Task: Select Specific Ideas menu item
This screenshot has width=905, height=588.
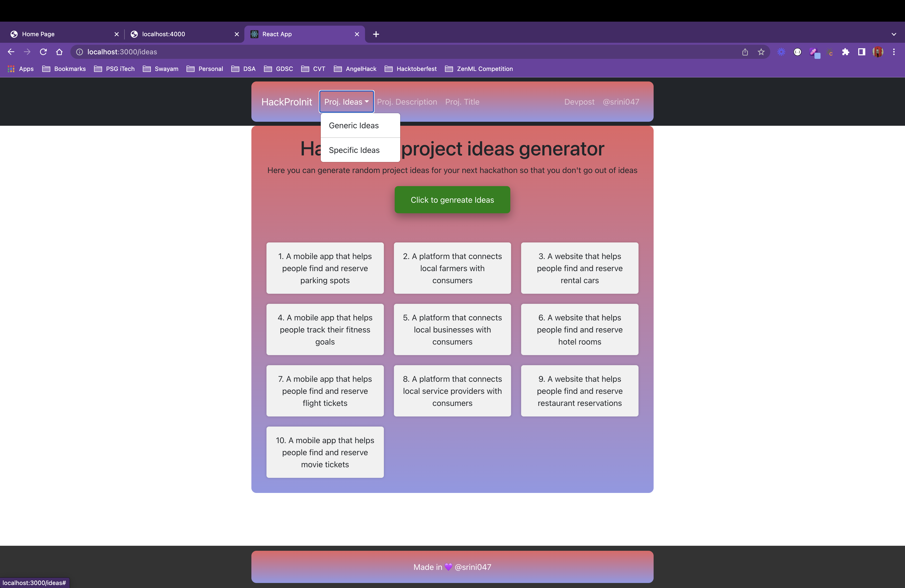Action: tap(354, 150)
